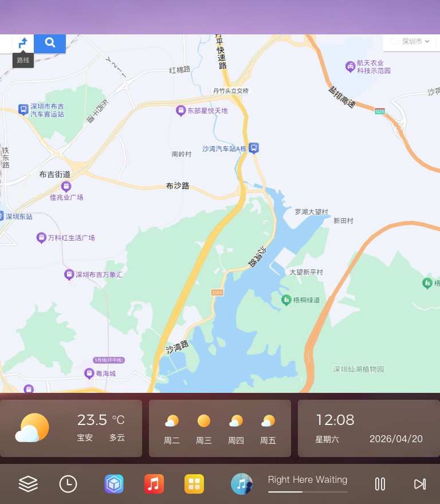This screenshot has height=504, width=440.
Task: Skip to the next track
Action: (x=420, y=484)
